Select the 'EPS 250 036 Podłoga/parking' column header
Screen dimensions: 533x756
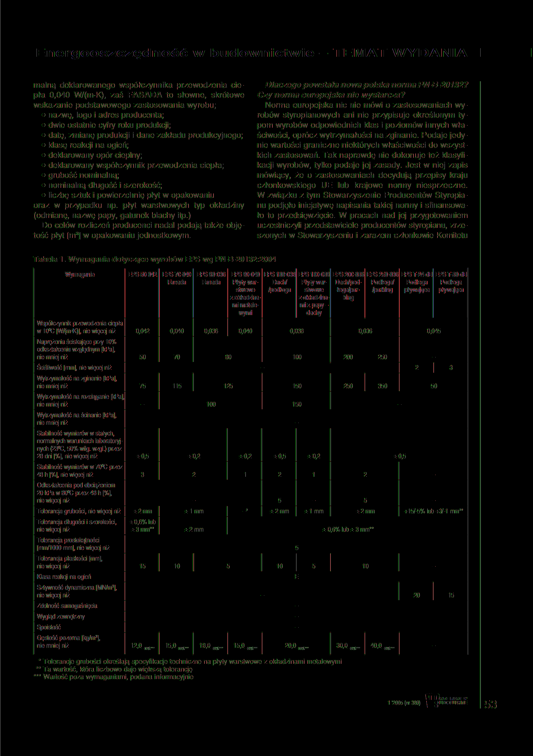point(382,282)
